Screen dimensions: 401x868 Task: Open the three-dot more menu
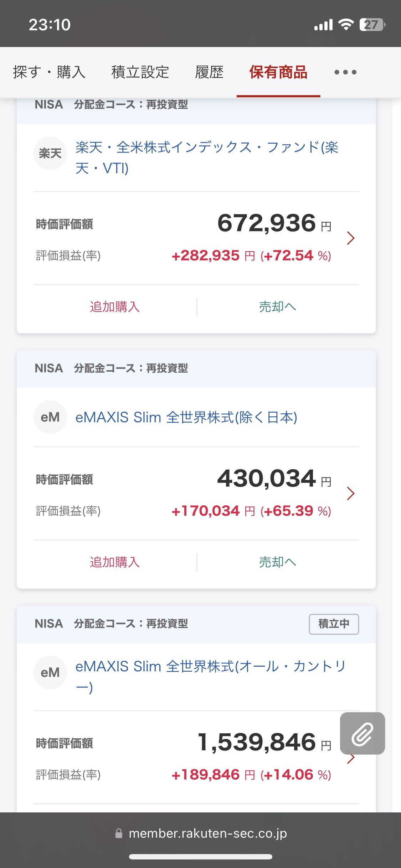point(345,72)
